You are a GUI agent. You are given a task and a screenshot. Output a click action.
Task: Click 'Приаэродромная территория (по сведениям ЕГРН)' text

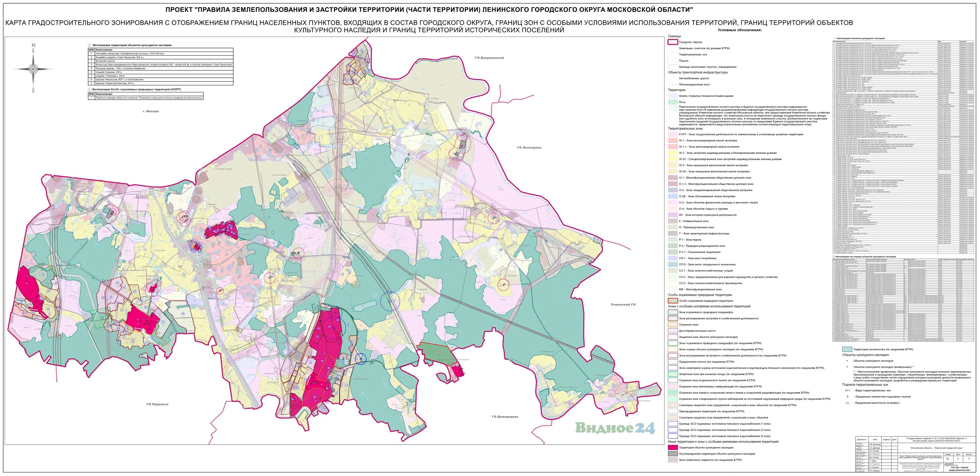point(711,411)
